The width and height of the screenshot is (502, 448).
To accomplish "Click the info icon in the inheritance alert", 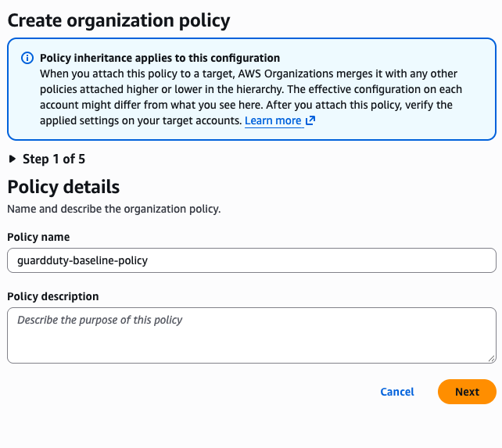I will pos(27,58).
